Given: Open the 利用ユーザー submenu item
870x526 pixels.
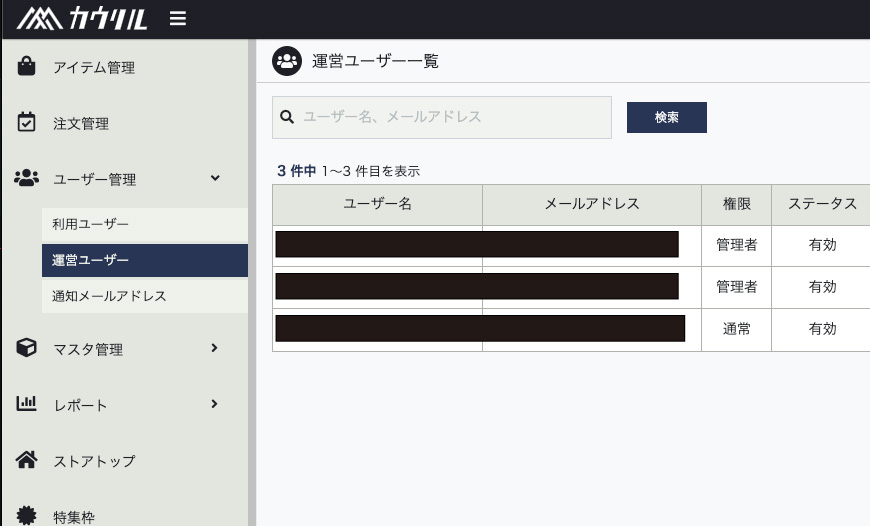Looking at the screenshot, I should [91, 224].
